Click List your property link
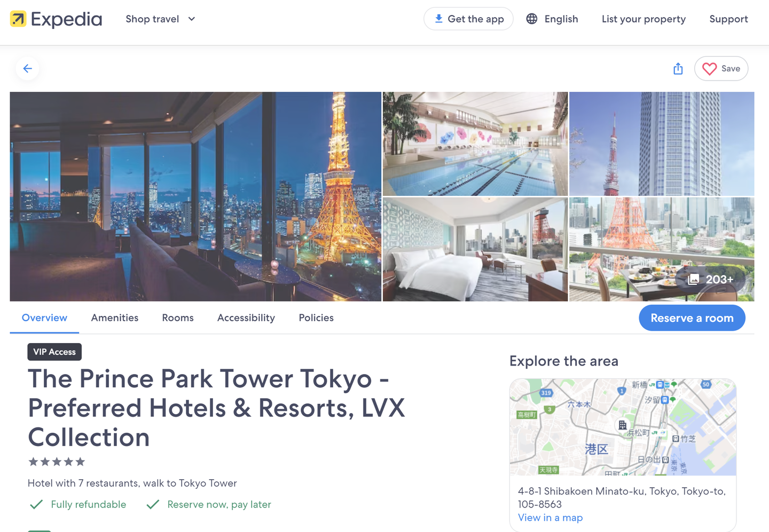Image resolution: width=769 pixels, height=532 pixels. click(644, 19)
